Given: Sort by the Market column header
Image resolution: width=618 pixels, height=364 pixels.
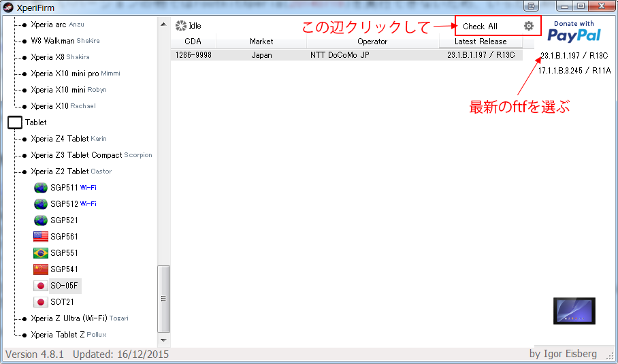Looking at the screenshot, I should tap(261, 42).
